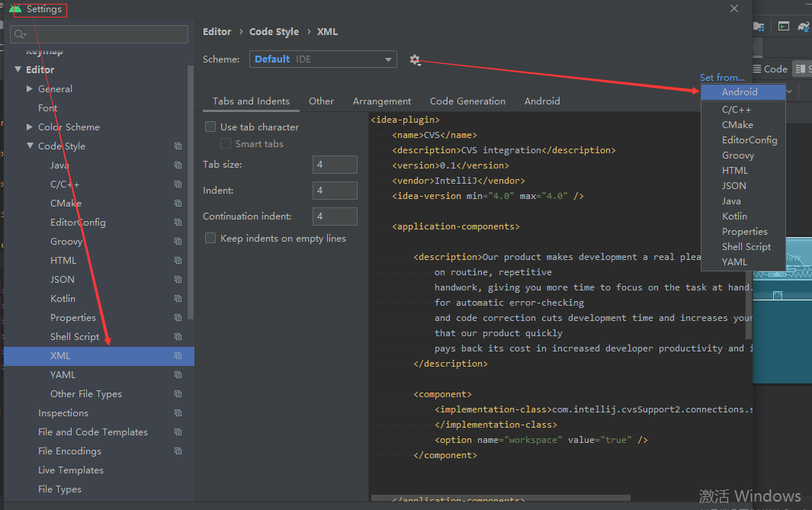Click the Set from... link

coord(722,77)
